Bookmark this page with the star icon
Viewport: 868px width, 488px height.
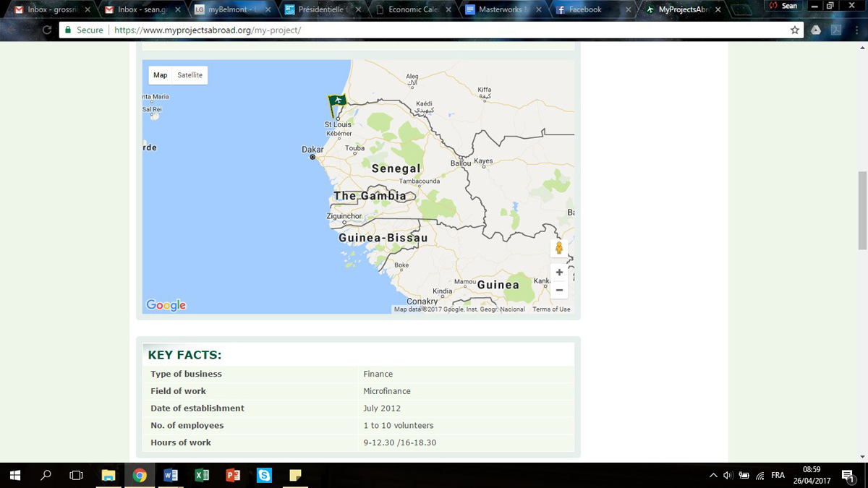tap(795, 30)
